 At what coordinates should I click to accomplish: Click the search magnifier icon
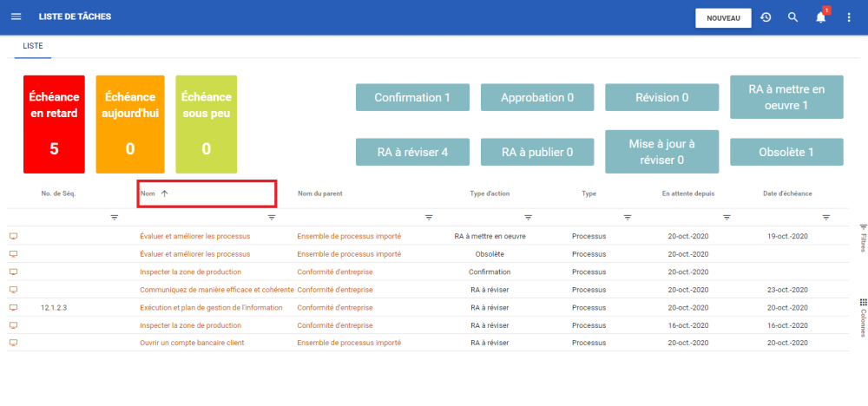click(792, 17)
